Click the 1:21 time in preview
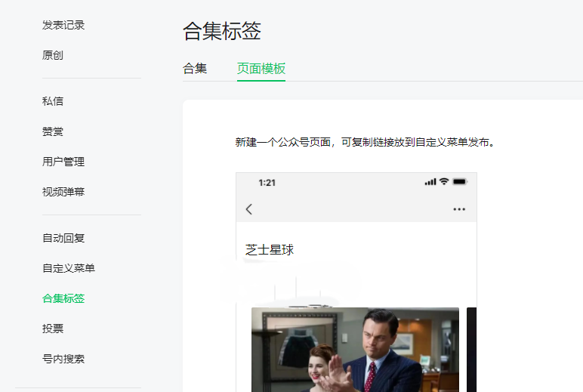The image size is (583, 392). tap(267, 183)
